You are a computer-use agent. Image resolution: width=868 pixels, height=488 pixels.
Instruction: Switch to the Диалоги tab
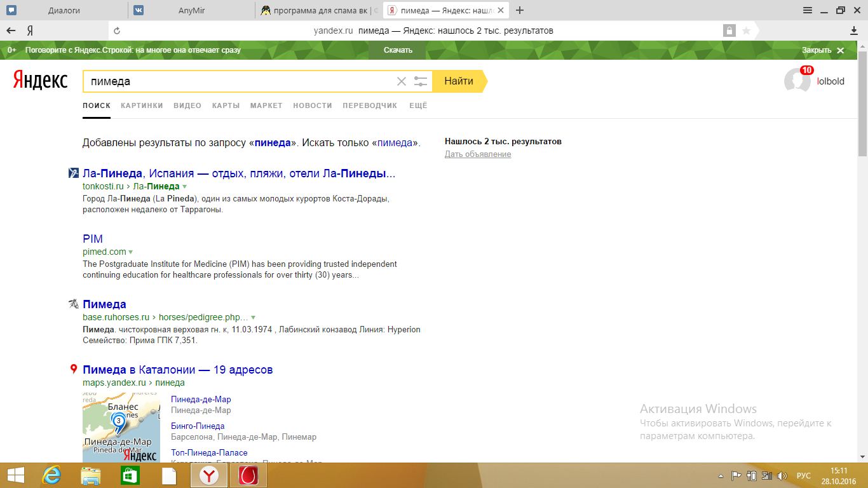[x=64, y=10]
